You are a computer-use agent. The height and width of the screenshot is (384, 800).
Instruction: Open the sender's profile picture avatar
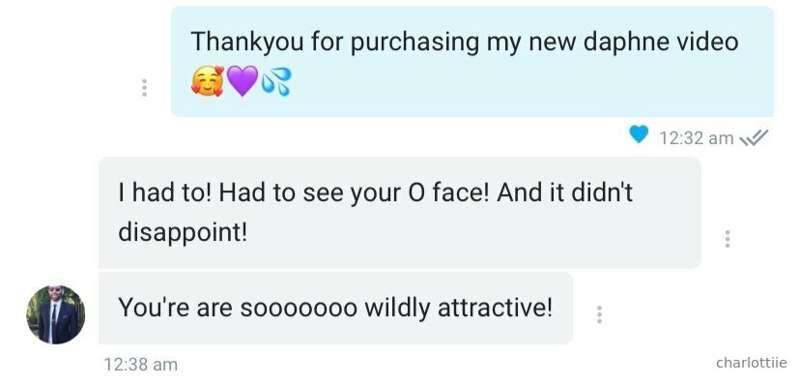(x=56, y=314)
